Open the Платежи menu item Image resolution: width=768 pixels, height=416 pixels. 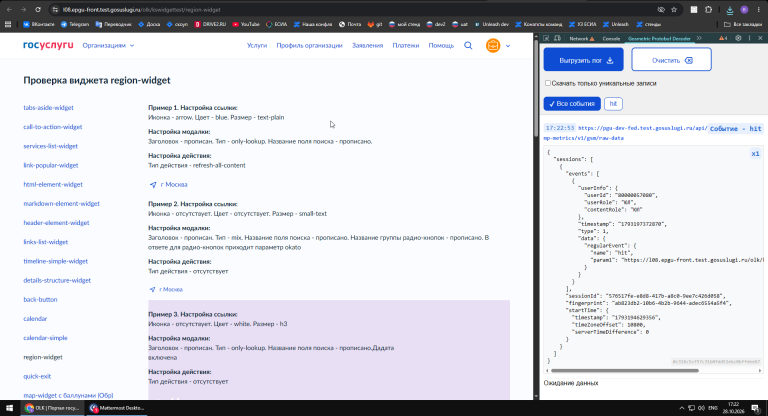point(406,46)
